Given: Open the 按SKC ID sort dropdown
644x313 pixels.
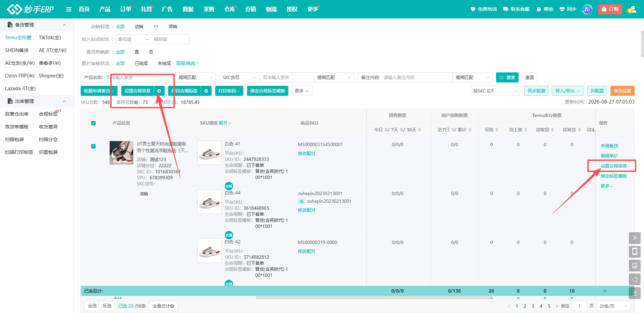Looking at the screenshot, I should (x=495, y=91).
